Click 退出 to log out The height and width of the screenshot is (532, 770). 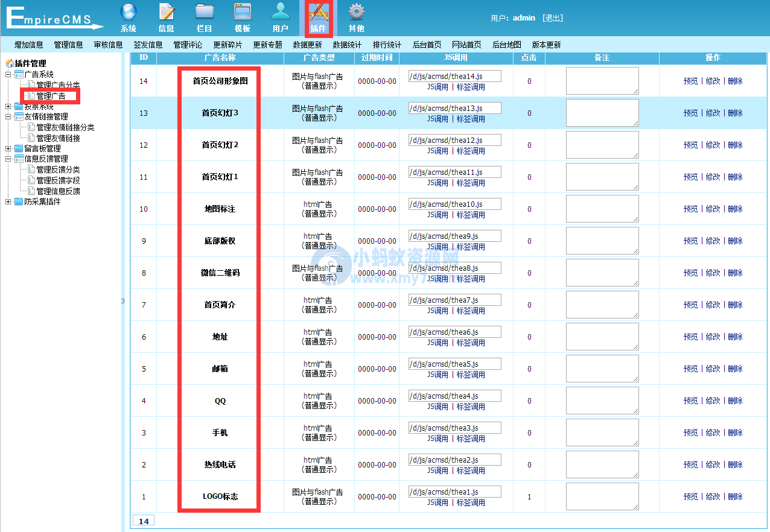click(x=553, y=18)
